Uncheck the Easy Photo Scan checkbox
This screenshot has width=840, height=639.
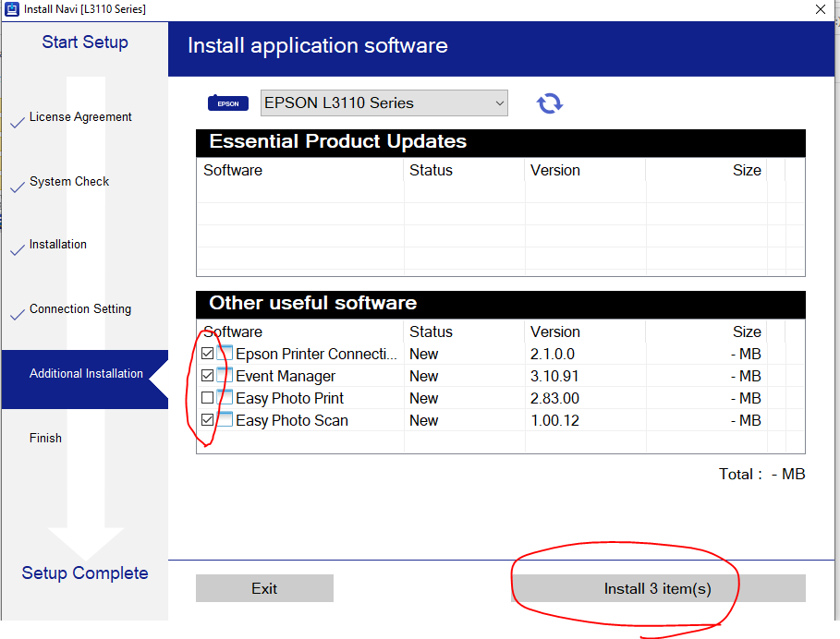207,420
